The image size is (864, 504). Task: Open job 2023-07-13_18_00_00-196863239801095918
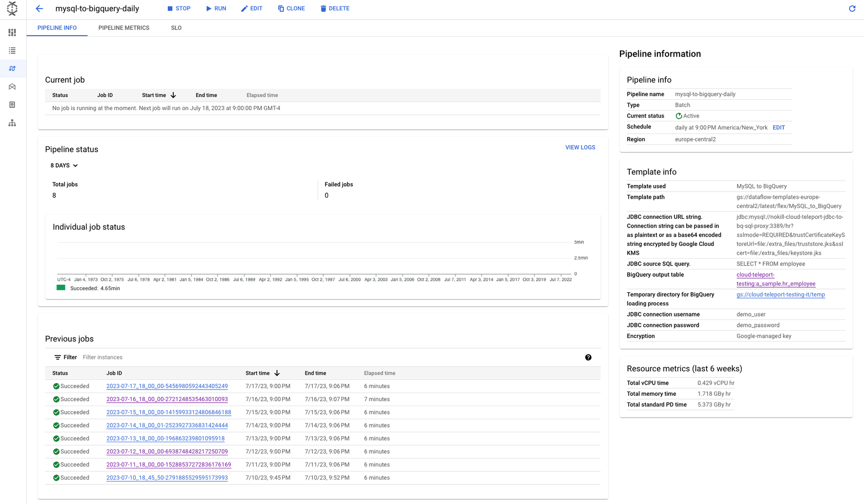165,439
